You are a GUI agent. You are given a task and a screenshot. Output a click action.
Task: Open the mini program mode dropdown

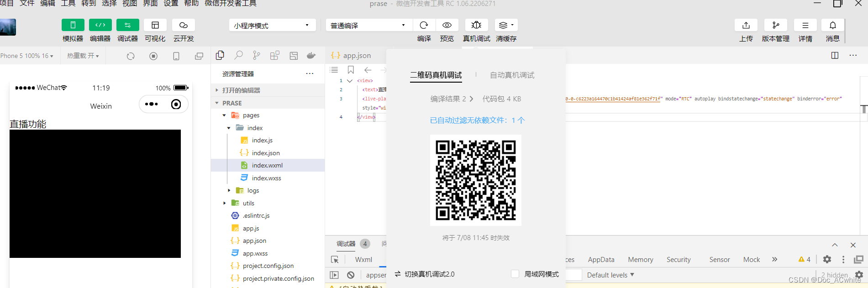tap(272, 25)
